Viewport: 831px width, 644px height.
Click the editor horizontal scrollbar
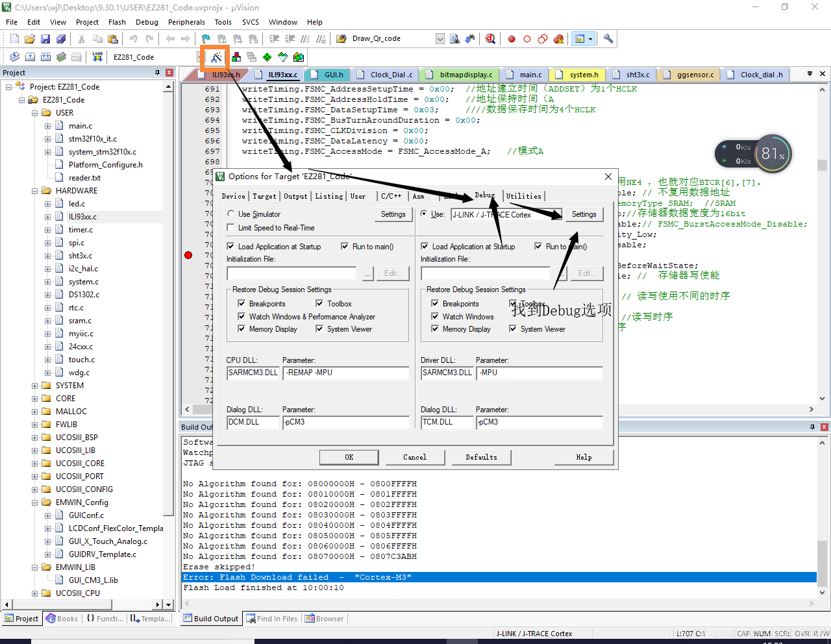pos(499,410)
